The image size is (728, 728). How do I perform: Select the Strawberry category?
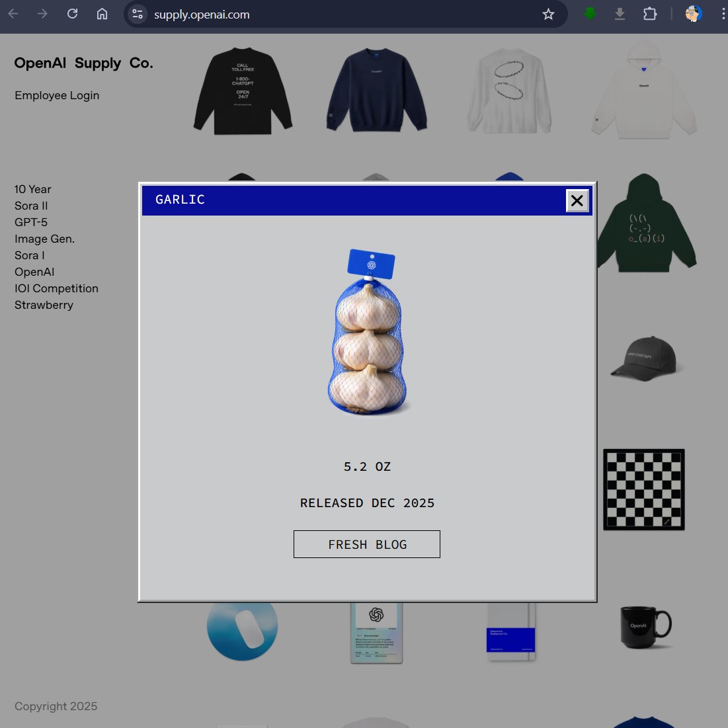tap(44, 305)
